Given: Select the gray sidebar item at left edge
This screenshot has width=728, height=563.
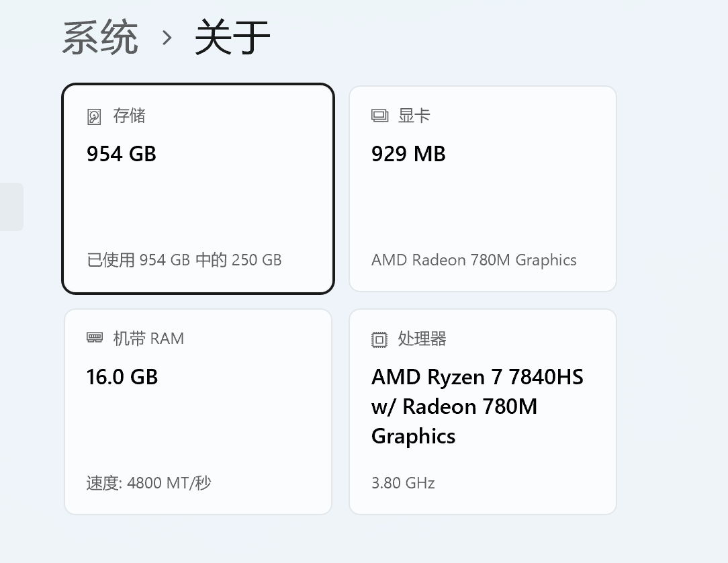Looking at the screenshot, I should point(11,207).
